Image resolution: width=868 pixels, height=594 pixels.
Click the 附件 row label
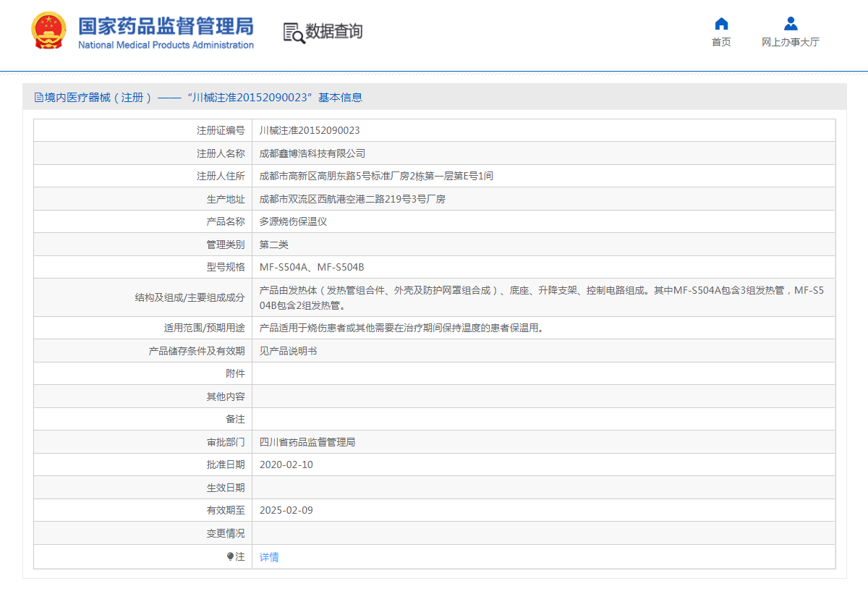coord(235,373)
